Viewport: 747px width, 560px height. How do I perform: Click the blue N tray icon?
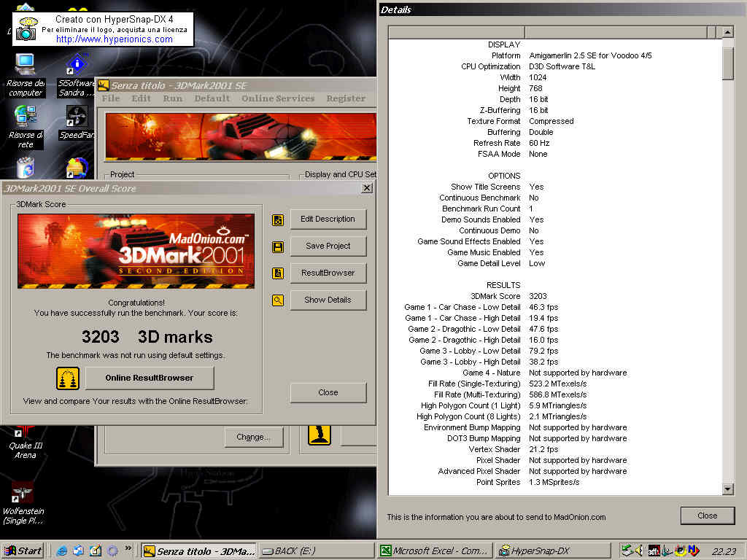click(693, 551)
